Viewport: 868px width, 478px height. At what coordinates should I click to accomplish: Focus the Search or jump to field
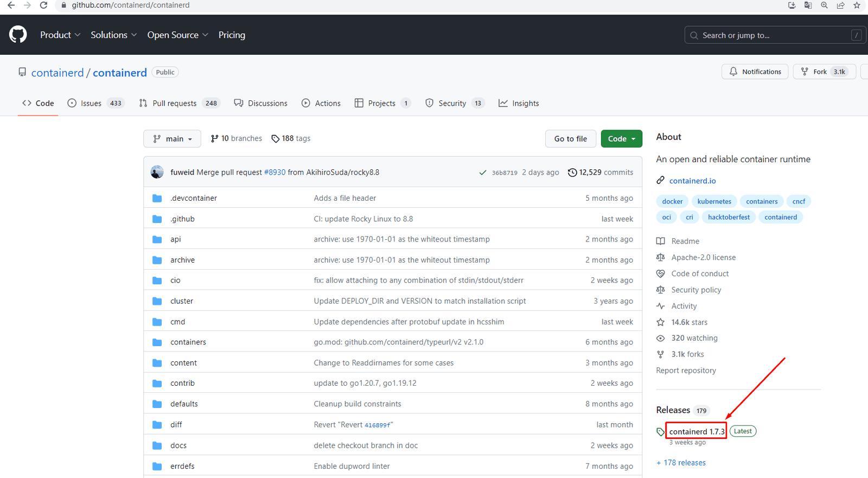[x=775, y=35]
